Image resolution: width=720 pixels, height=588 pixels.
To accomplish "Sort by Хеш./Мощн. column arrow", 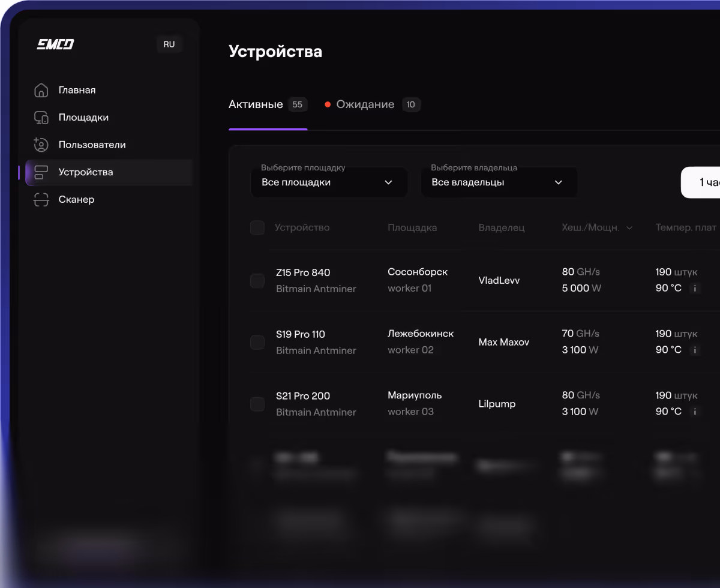I will click(629, 228).
